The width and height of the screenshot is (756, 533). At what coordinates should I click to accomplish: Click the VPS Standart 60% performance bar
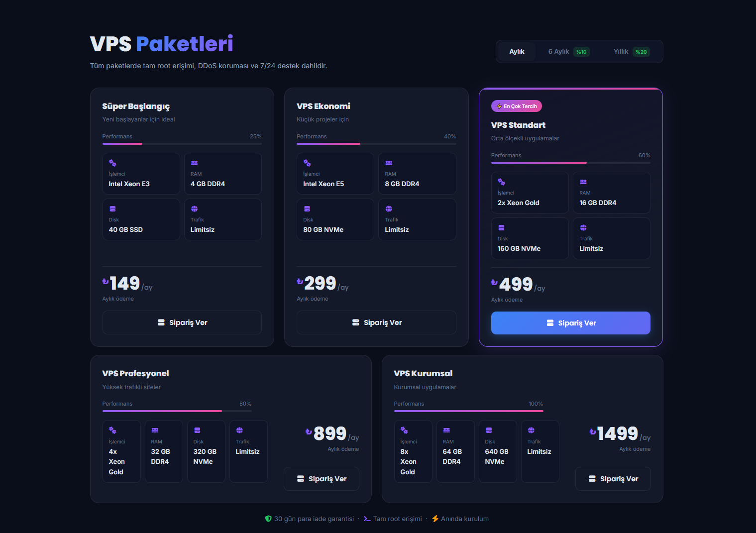point(570,163)
